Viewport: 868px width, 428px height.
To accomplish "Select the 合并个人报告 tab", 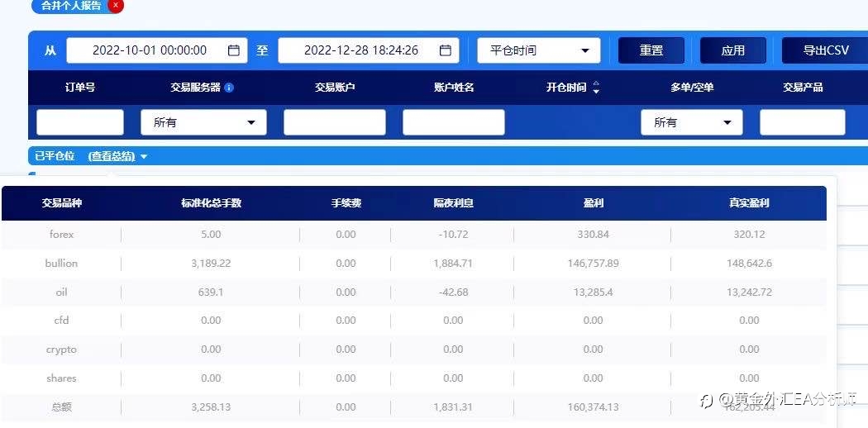I will pos(71,6).
